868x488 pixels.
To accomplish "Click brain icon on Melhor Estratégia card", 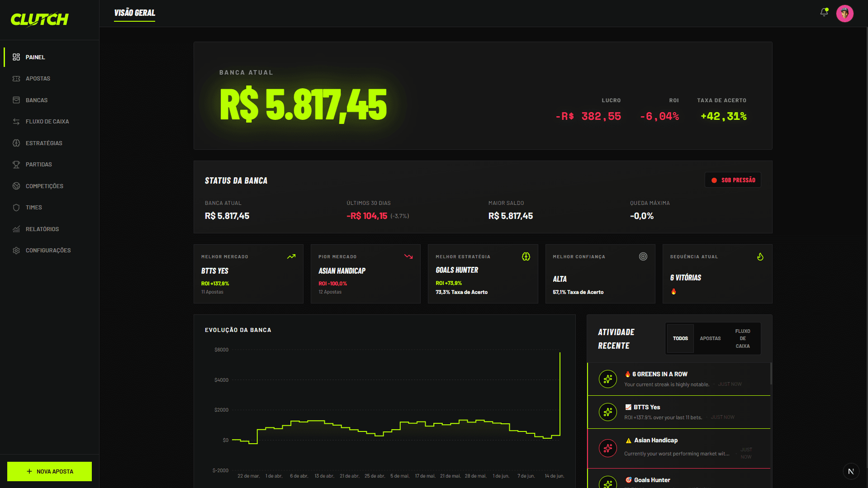I will point(526,256).
